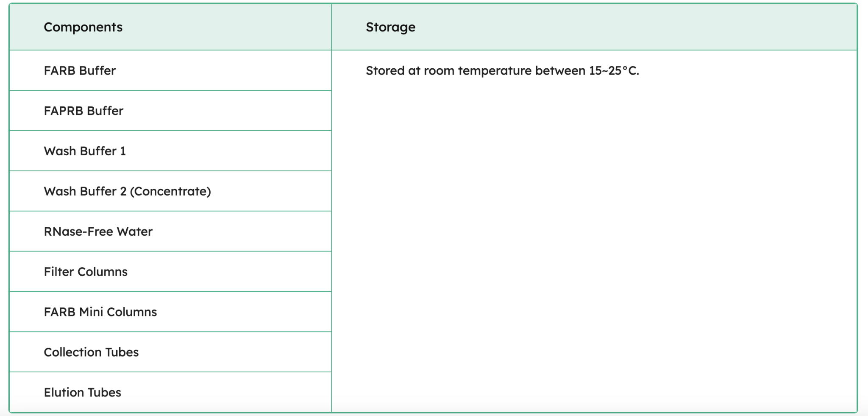Click the word "Mini" in FARB Mini Columns
The width and height of the screenshot is (868, 416).
tap(91, 312)
